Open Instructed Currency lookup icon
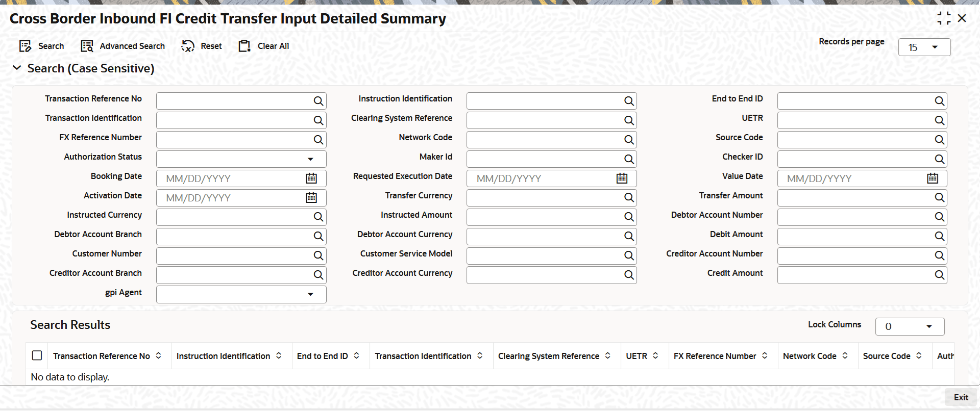Image resolution: width=980 pixels, height=411 pixels. [x=318, y=217]
